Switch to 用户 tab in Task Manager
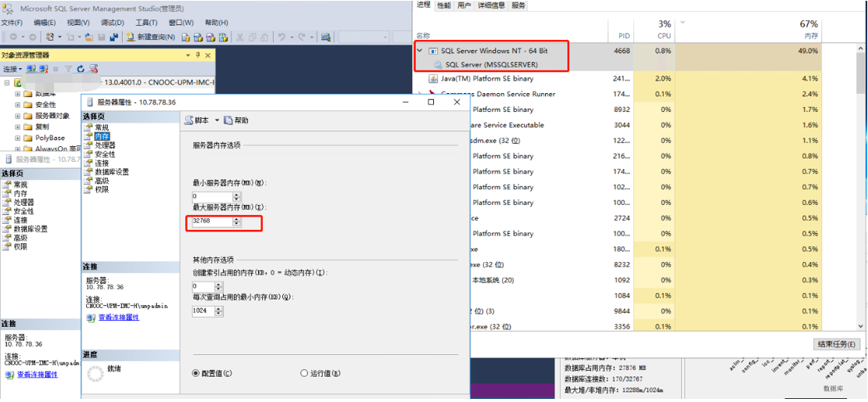The height and width of the screenshot is (402, 868). [x=464, y=5]
